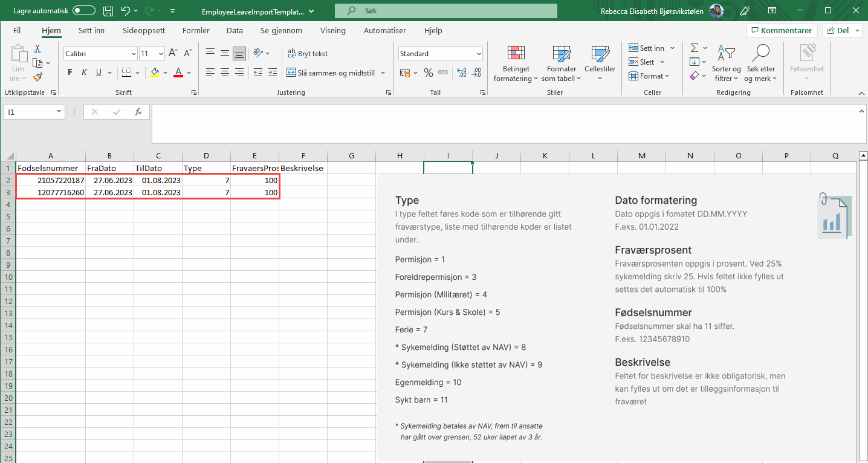Select the italic formatting icon

[83, 71]
